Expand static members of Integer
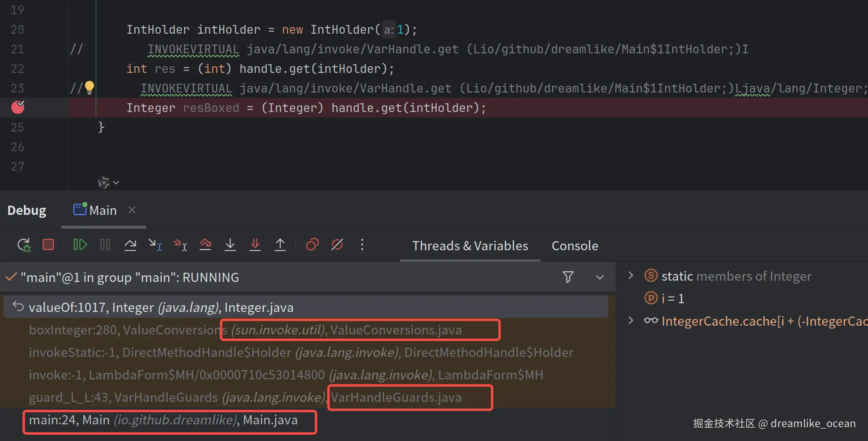868x441 pixels. pos(631,275)
